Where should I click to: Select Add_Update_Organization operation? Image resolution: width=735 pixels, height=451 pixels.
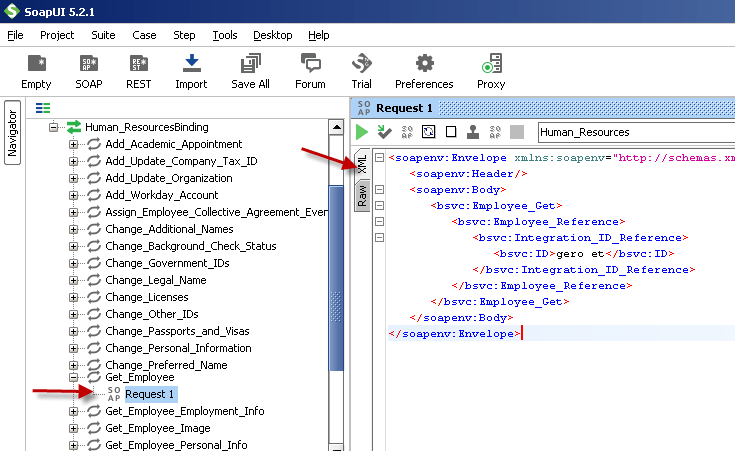click(169, 178)
